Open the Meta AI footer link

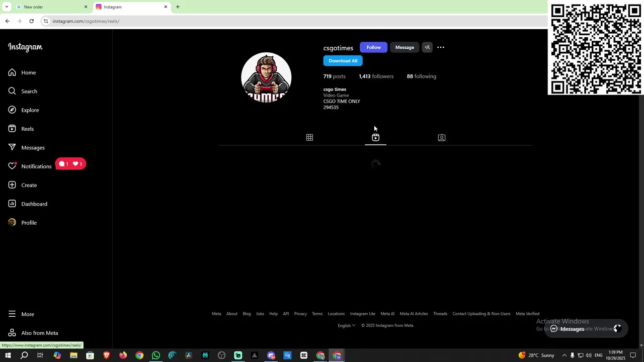(x=387, y=314)
